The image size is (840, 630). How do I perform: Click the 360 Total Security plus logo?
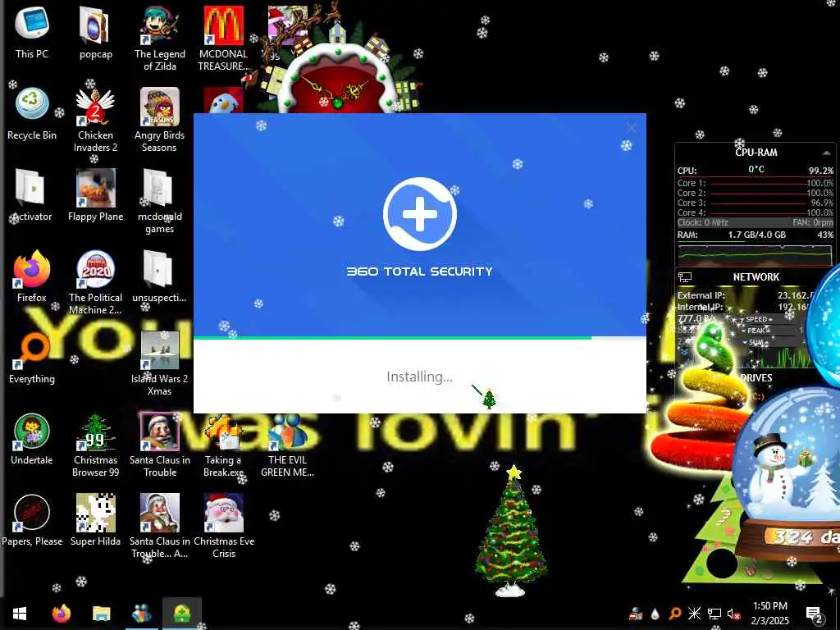420,214
